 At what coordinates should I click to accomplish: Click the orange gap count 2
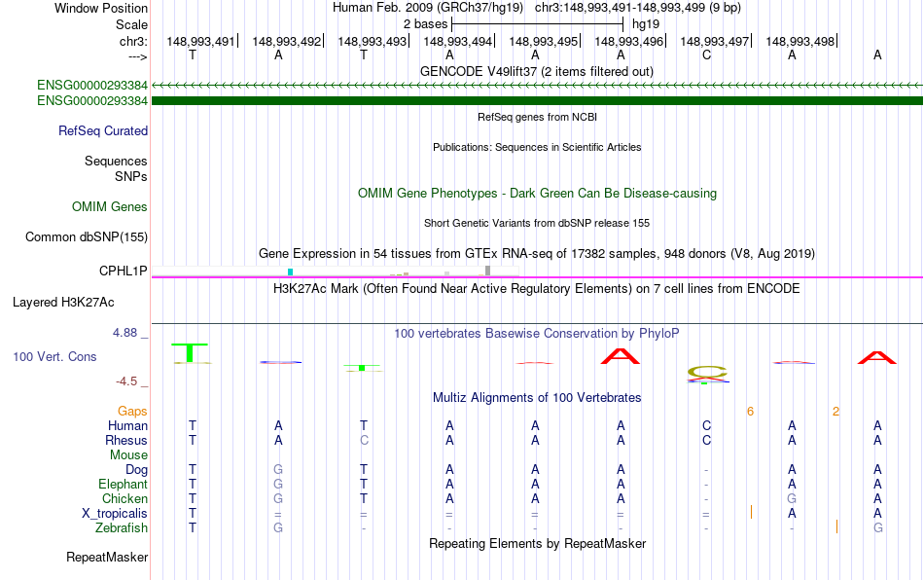pyautogui.click(x=835, y=412)
